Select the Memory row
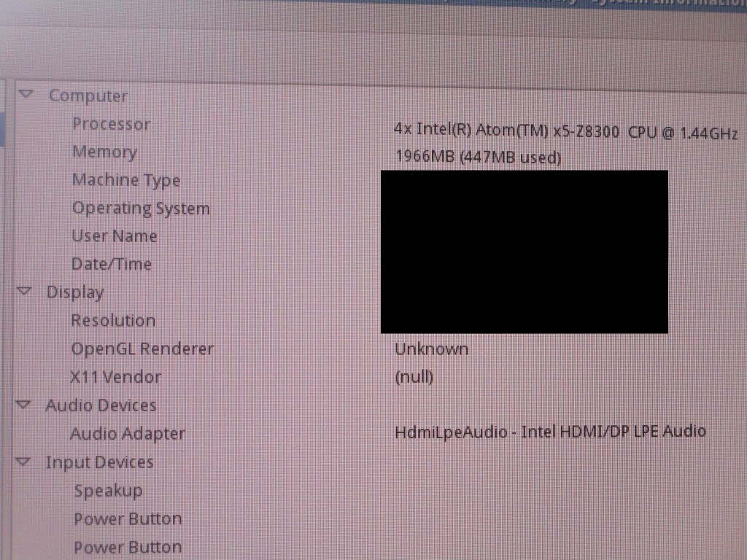Image resolution: width=747 pixels, height=560 pixels. point(104,152)
